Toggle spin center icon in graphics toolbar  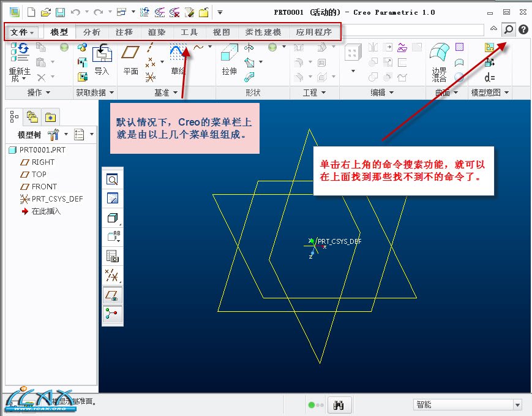pos(112,313)
